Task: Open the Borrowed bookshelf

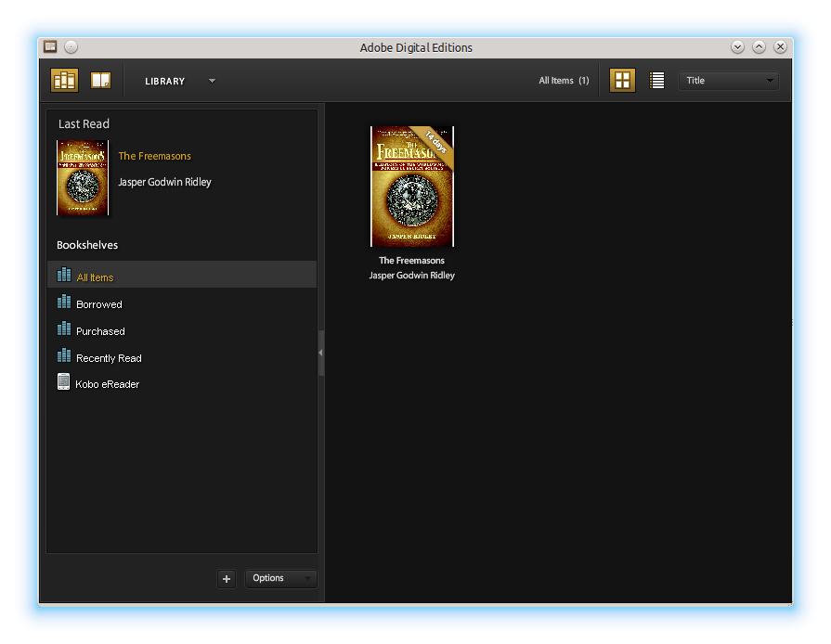Action: coord(98,304)
